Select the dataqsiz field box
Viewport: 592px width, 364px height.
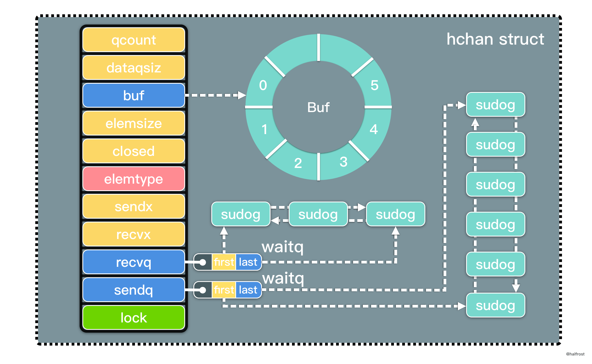click(x=134, y=68)
